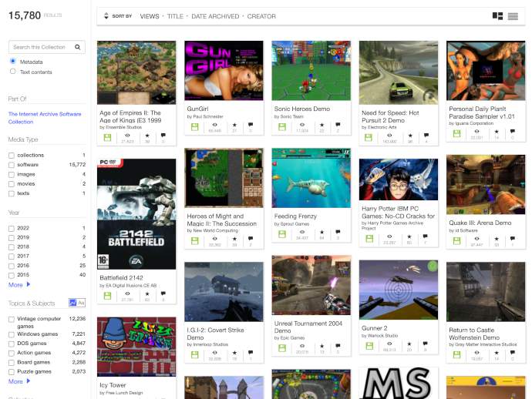Click floppy icon on Battlefield 2142 card
Viewport: 532px width, 399px height.
click(107, 296)
